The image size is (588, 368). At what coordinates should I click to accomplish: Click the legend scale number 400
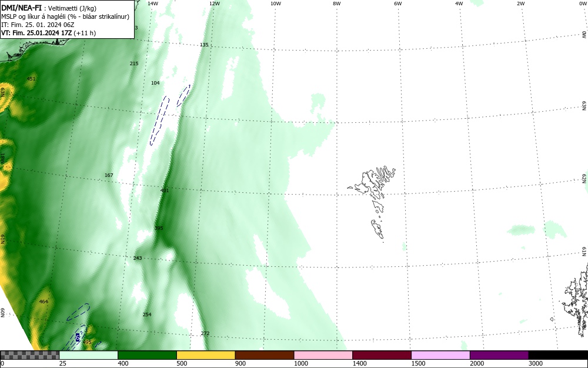pyautogui.click(x=123, y=363)
